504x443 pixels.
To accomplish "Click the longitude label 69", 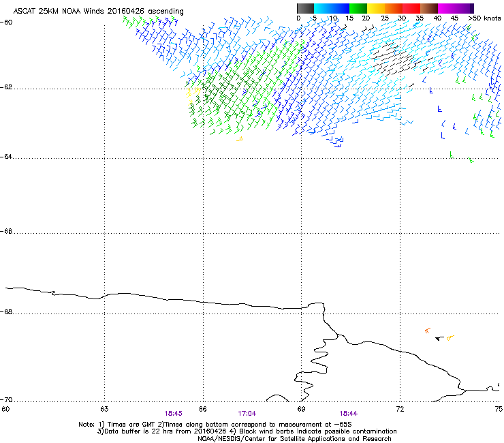I will 301,409.
